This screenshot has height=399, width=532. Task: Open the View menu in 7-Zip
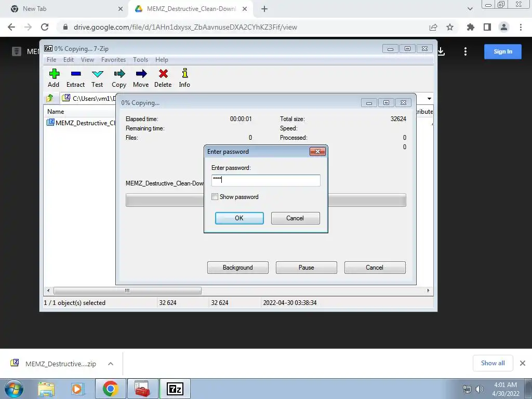tap(87, 60)
